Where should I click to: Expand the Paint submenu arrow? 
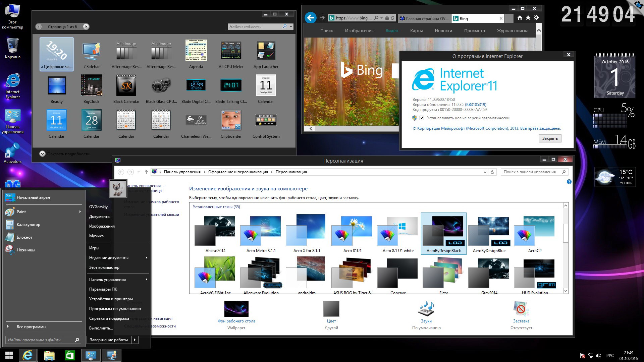pyautogui.click(x=80, y=212)
